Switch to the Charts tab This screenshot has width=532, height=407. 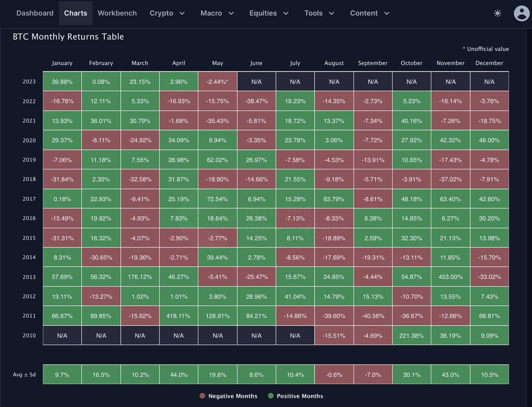pyautogui.click(x=75, y=13)
